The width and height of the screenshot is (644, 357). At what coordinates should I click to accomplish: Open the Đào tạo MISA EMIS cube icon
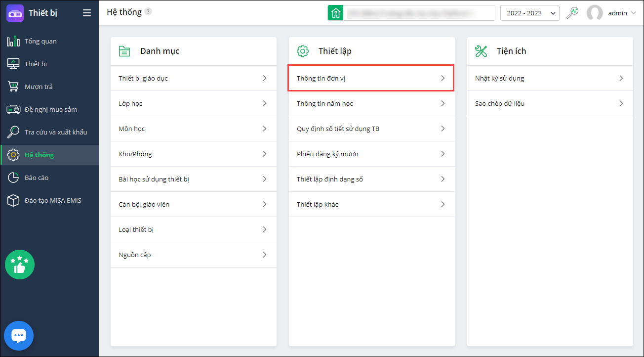coord(13,200)
